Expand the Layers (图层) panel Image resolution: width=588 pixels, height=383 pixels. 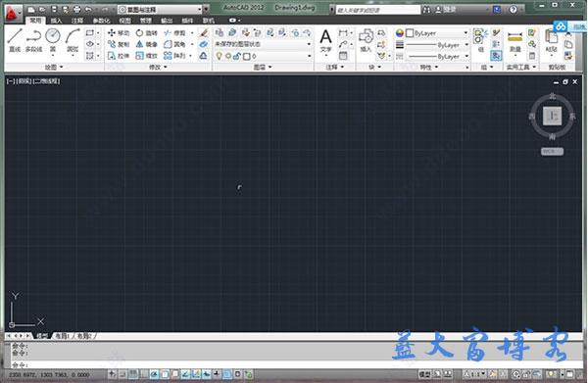tap(263, 67)
